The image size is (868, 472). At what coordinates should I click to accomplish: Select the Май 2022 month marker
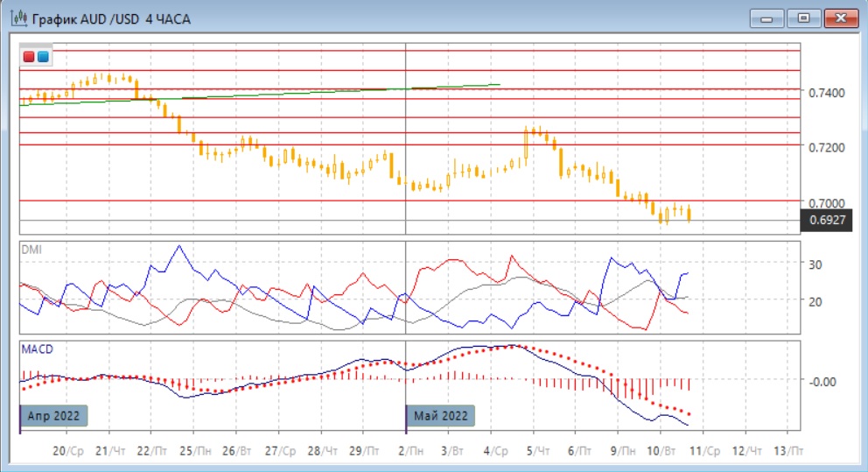point(441,415)
